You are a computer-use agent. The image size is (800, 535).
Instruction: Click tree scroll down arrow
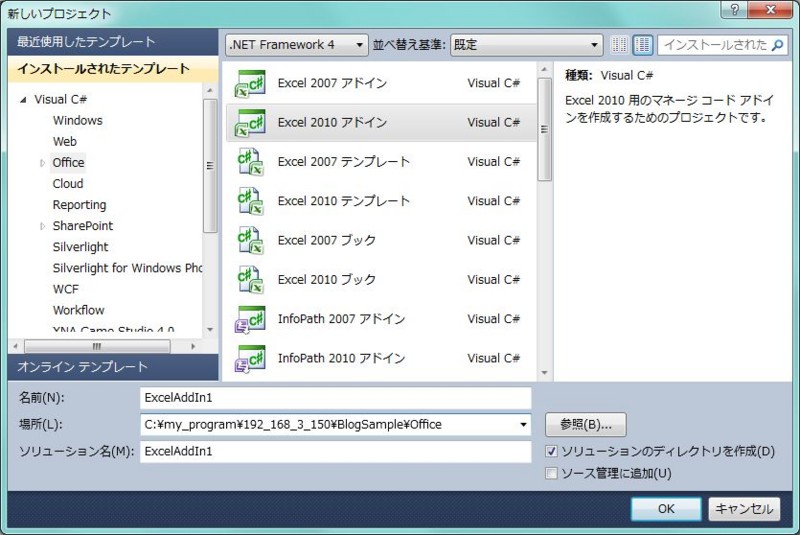click(x=210, y=330)
